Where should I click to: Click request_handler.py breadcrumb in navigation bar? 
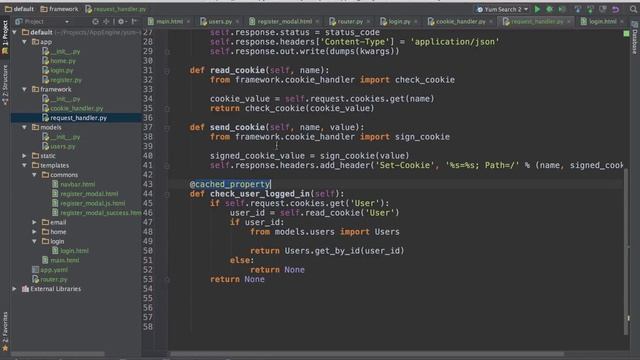pyautogui.click(x=115, y=9)
